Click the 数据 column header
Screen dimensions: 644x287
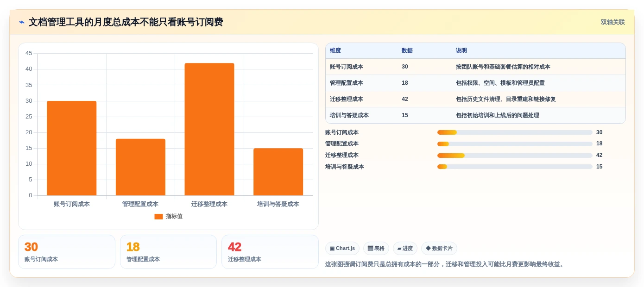[x=407, y=51]
